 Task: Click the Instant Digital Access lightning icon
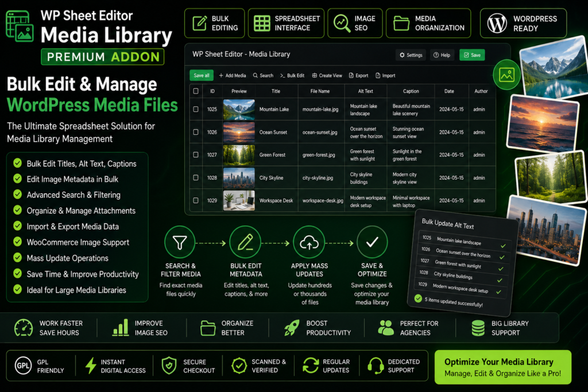click(90, 366)
